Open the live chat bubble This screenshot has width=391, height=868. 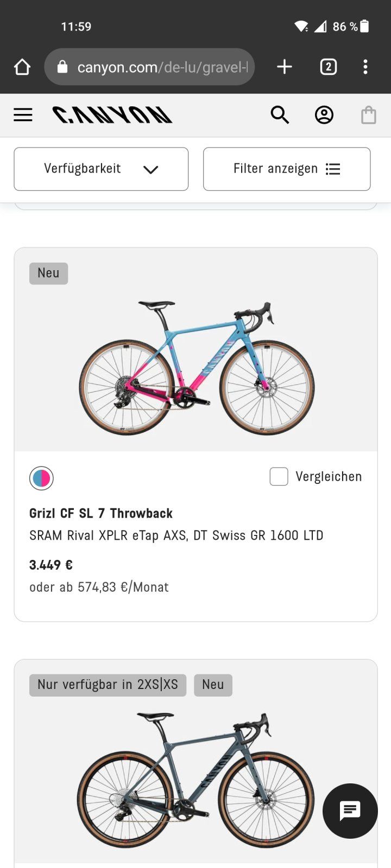(x=350, y=811)
